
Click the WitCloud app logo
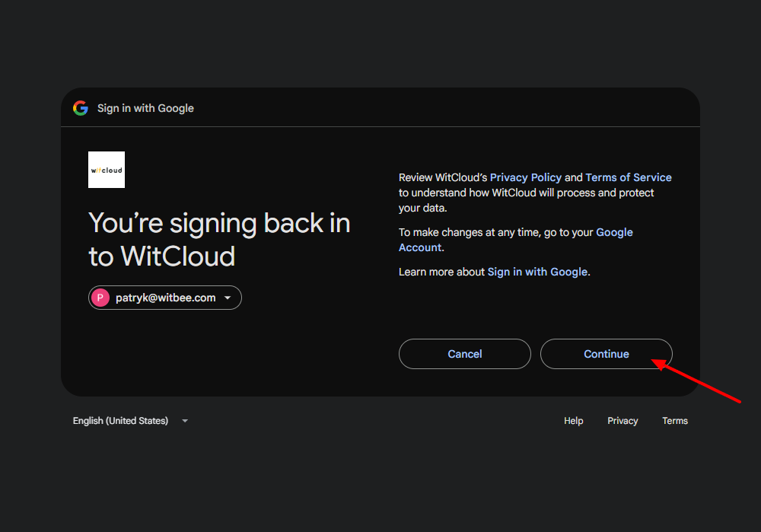click(107, 170)
